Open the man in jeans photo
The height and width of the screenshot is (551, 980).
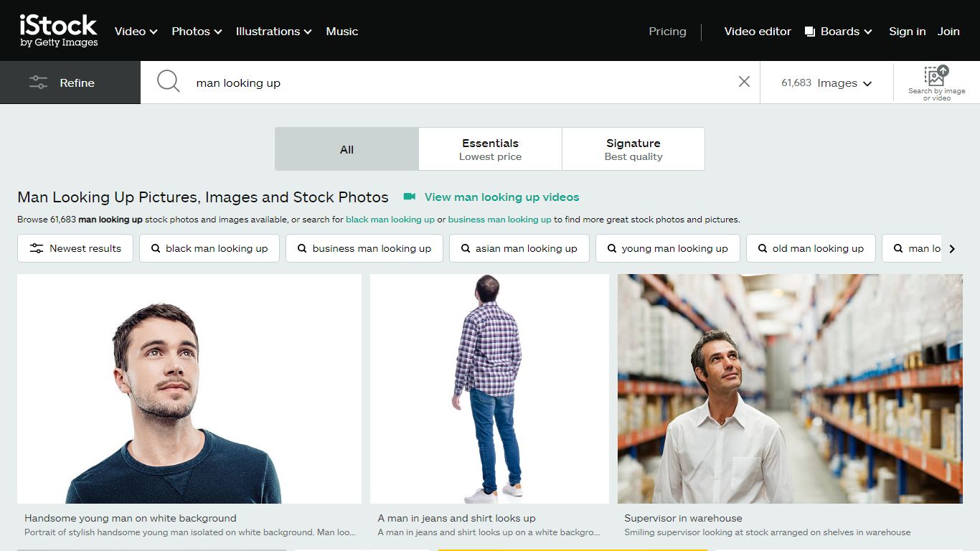(489, 388)
